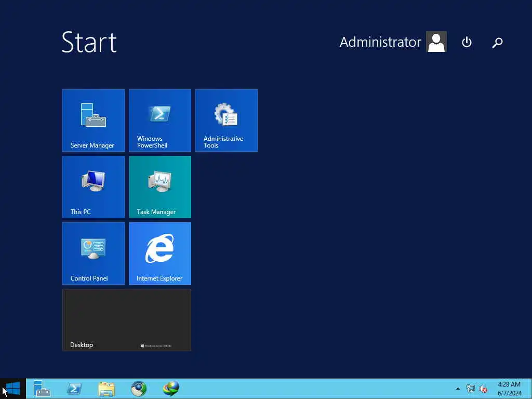Open Server Manager from the taskbar
The height and width of the screenshot is (399, 532).
pos(42,389)
